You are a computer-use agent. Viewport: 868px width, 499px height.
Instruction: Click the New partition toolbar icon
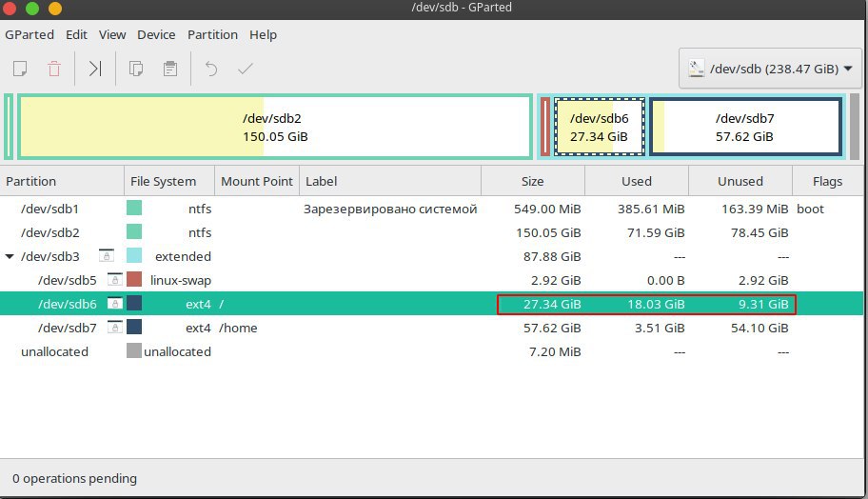point(20,69)
